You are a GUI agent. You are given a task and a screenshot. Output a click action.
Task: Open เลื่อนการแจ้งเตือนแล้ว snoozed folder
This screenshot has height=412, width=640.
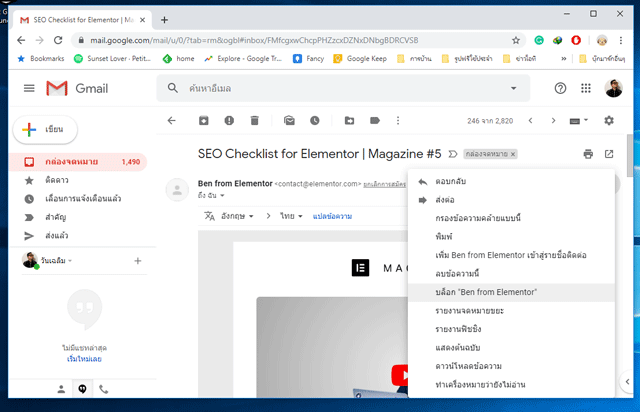(78, 199)
